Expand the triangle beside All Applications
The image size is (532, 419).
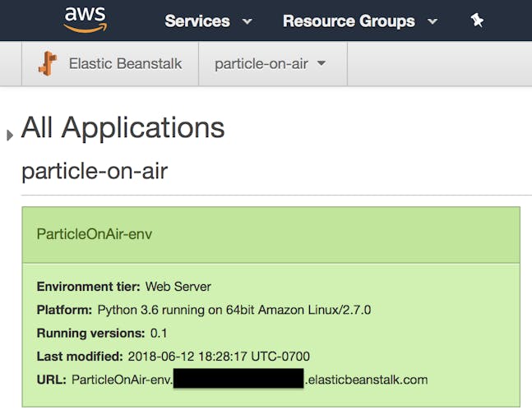10,135
